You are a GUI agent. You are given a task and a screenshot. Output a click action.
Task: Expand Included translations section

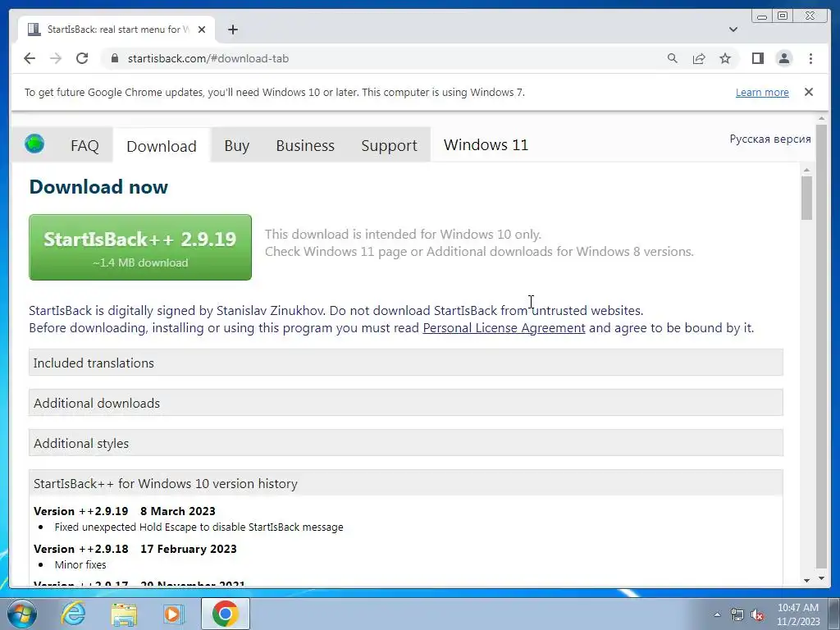405,363
